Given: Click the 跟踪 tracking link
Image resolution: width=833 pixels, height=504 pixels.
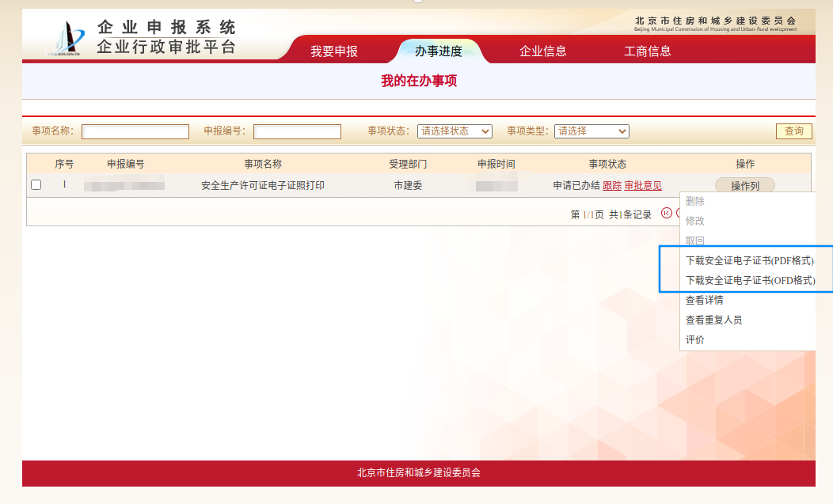Looking at the screenshot, I should (612, 186).
